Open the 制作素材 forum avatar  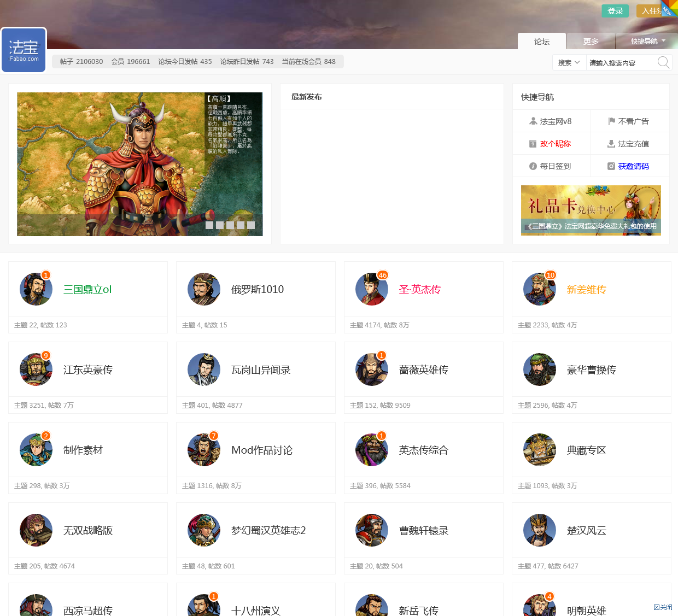[36, 450]
